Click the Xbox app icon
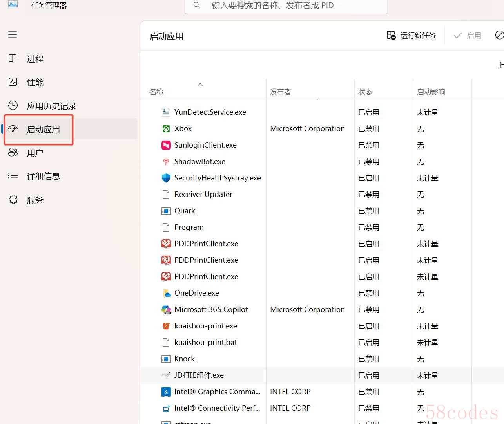Screen dimensions: 504x424 click(166, 128)
